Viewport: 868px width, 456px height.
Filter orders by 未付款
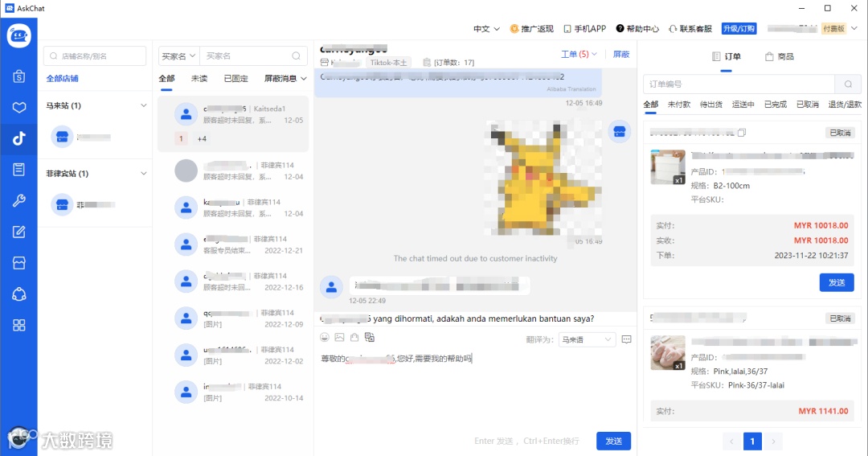coord(679,105)
